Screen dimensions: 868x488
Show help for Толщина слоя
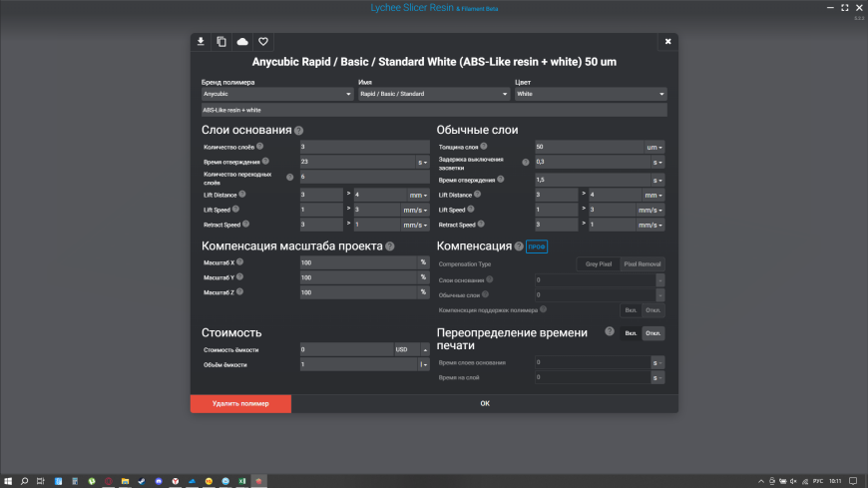(484, 147)
